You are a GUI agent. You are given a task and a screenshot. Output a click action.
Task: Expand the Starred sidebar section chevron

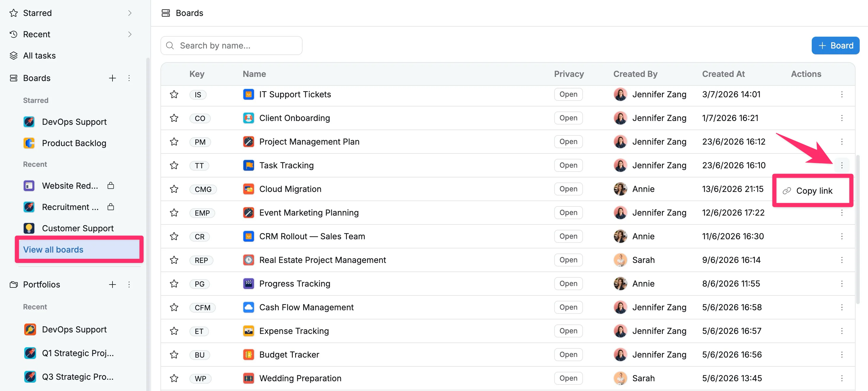(x=130, y=13)
